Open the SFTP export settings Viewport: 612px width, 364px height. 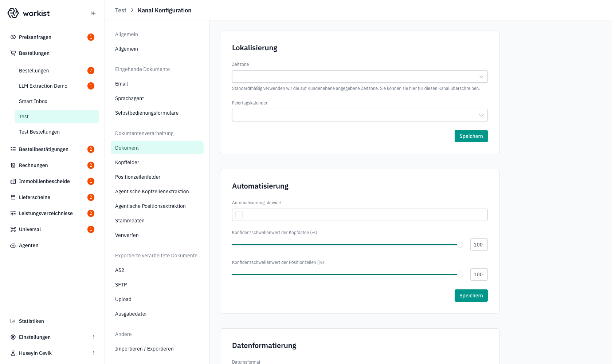click(x=157, y=285)
